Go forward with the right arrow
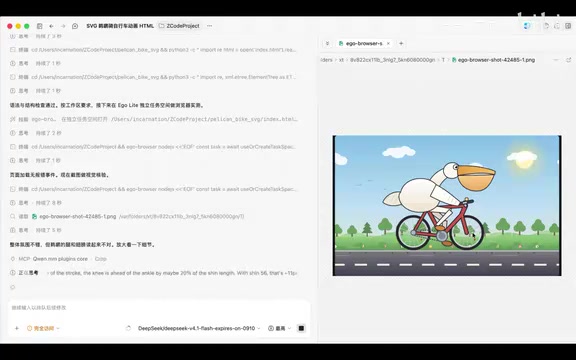This screenshot has height=360, width=576. 63,26
